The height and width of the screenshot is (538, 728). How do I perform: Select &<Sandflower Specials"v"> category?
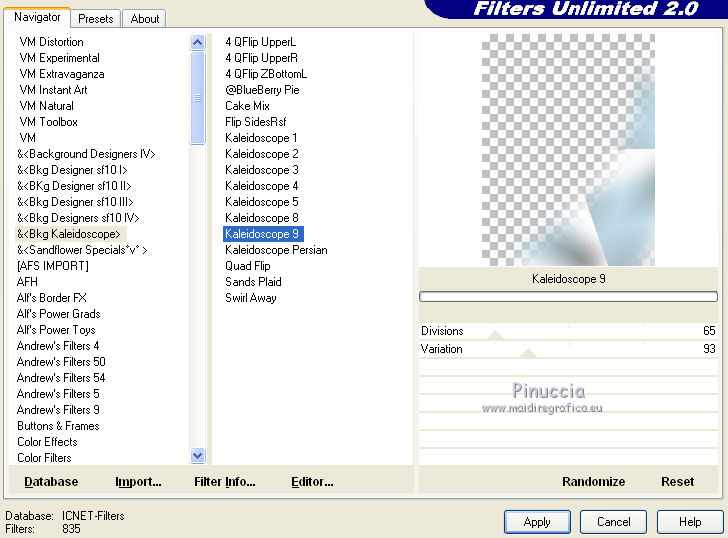(x=82, y=250)
